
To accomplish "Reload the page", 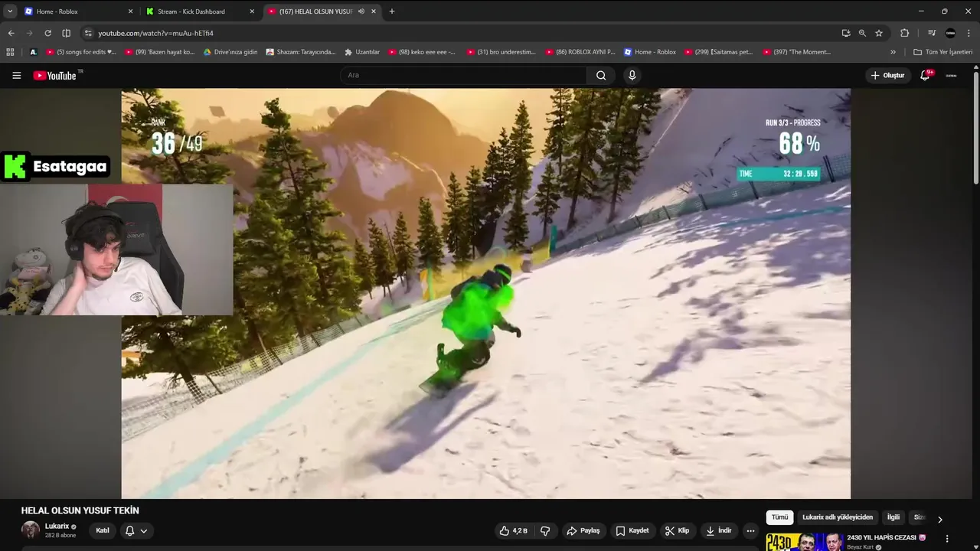I will (x=47, y=33).
